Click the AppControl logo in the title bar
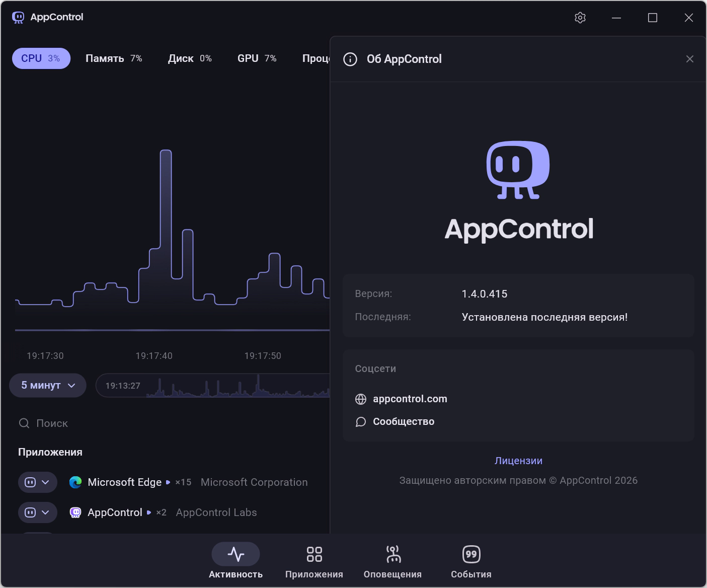The width and height of the screenshot is (707, 588). pyautogui.click(x=18, y=18)
